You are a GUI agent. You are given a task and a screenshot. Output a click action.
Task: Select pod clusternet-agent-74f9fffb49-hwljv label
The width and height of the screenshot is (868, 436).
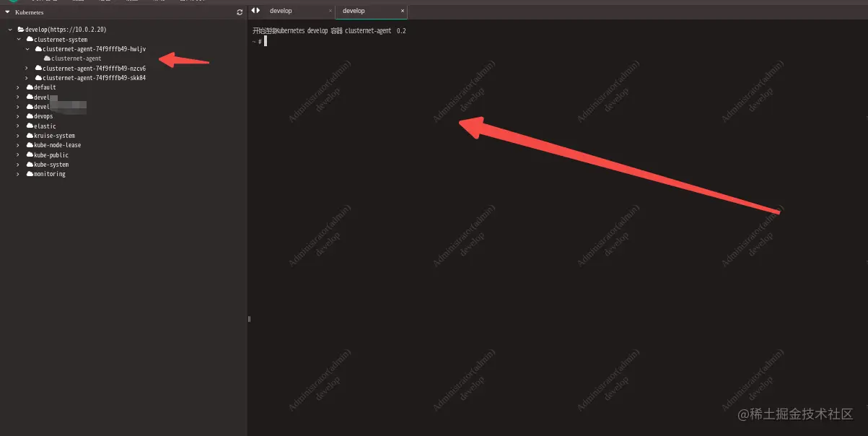click(x=94, y=49)
